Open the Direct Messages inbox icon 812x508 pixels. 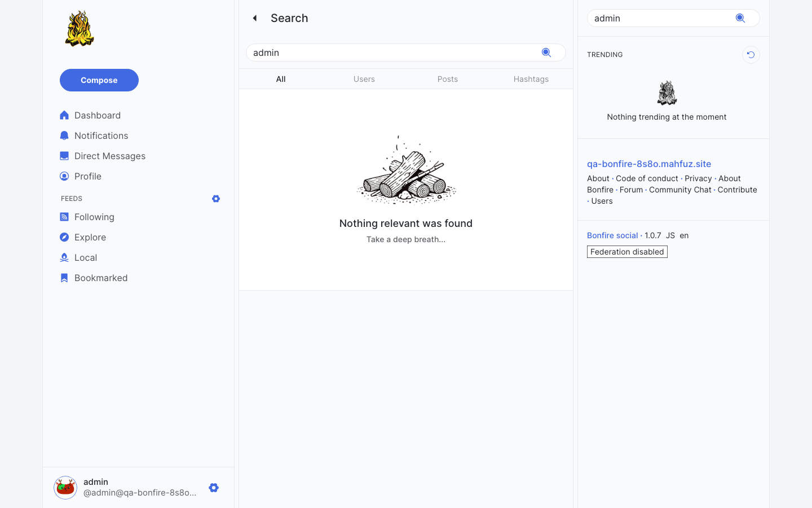[64, 156]
